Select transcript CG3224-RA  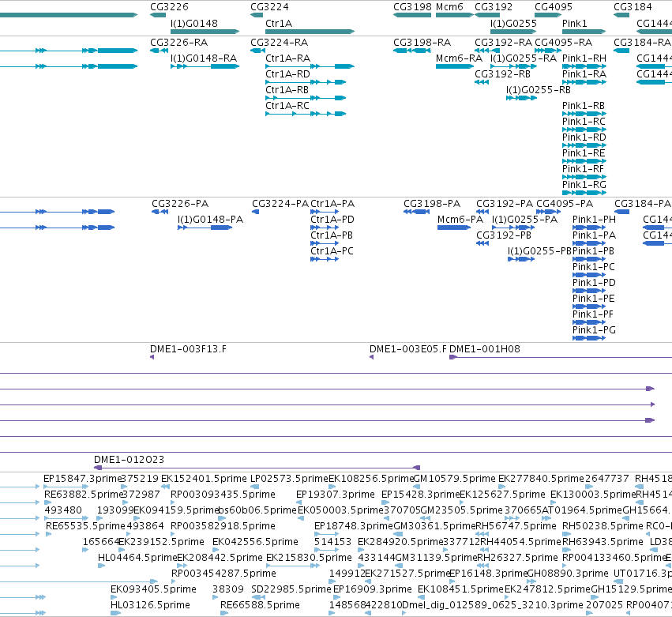tap(279, 43)
